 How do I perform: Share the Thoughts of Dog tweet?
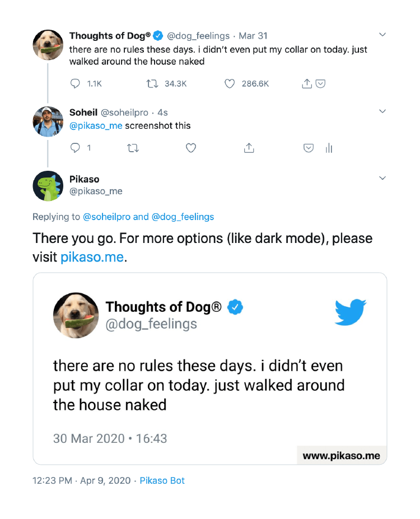[x=306, y=84]
